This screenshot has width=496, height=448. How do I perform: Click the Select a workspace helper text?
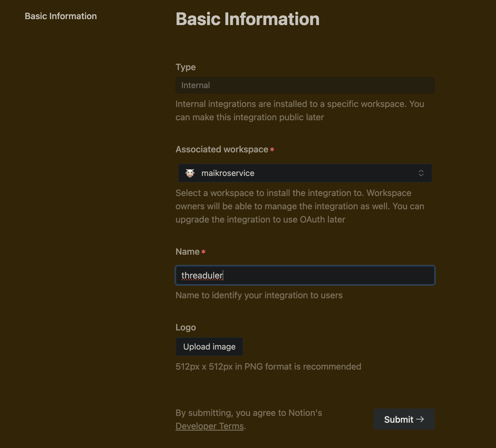coord(300,206)
